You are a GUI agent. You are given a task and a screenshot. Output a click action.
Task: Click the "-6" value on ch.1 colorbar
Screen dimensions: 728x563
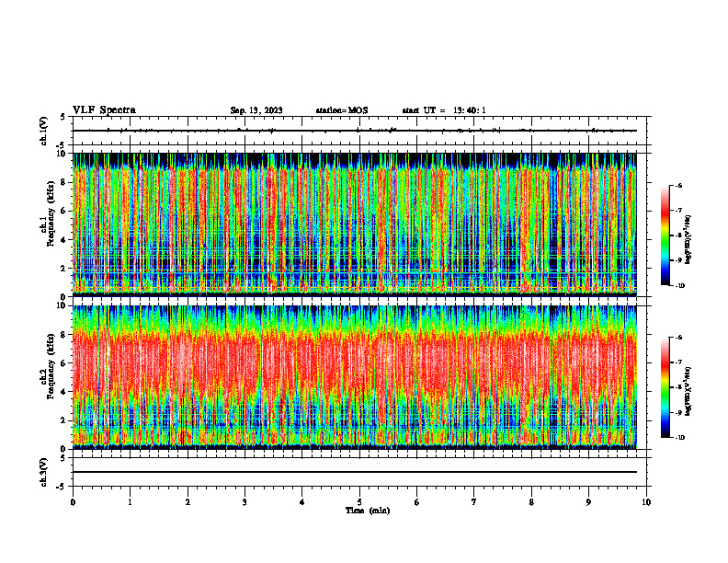[678, 186]
